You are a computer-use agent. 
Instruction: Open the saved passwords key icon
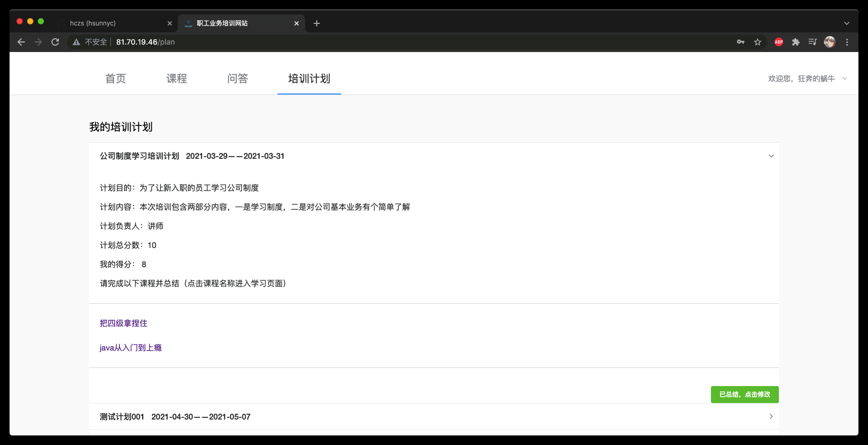click(741, 42)
